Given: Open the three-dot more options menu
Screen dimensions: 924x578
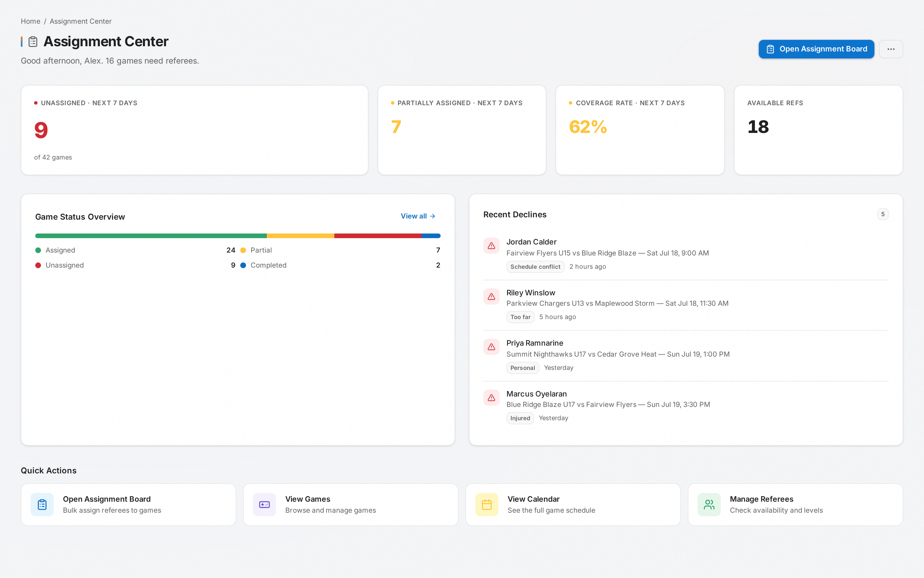Looking at the screenshot, I should [891, 49].
